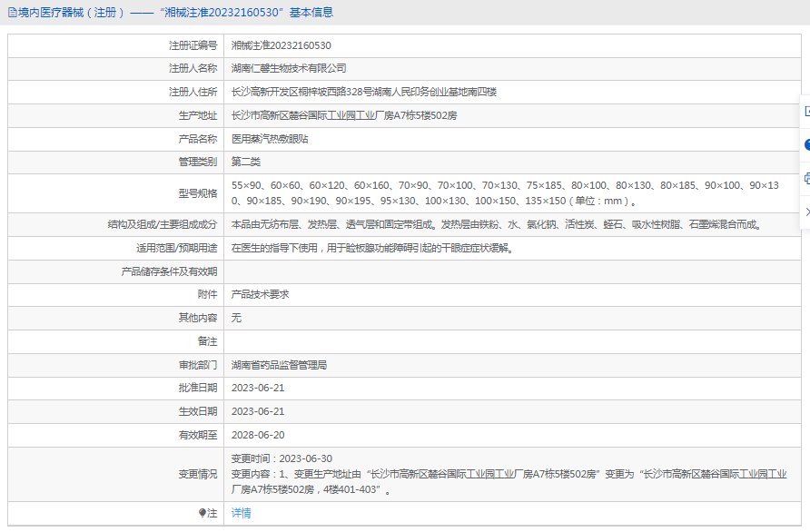Click the expiry date 2028-06-20
810x532 pixels.
tap(258, 436)
